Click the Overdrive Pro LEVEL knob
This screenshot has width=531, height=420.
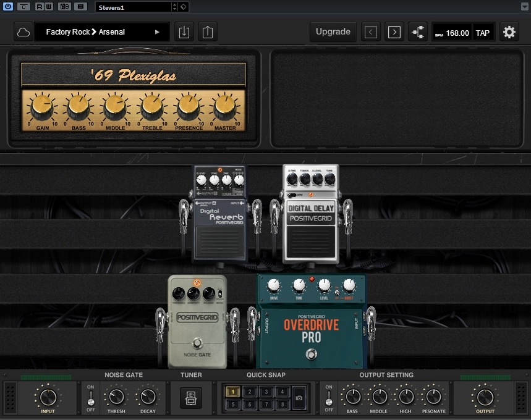tap(324, 286)
